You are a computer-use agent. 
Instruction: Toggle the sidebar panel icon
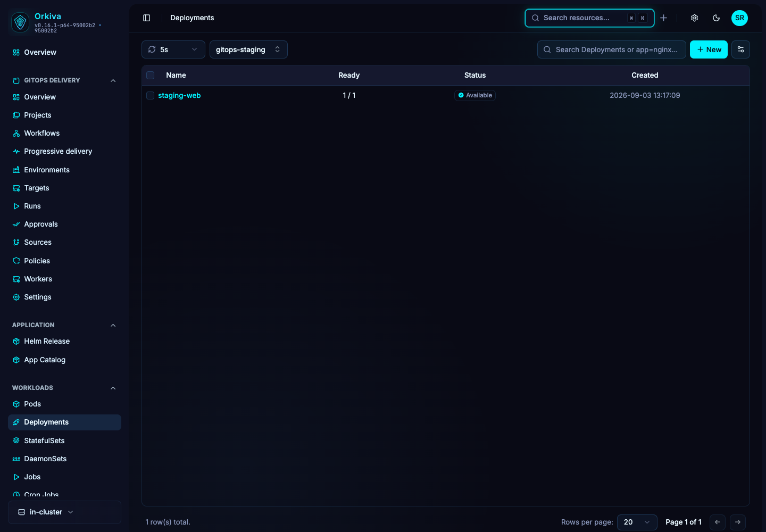(x=147, y=18)
